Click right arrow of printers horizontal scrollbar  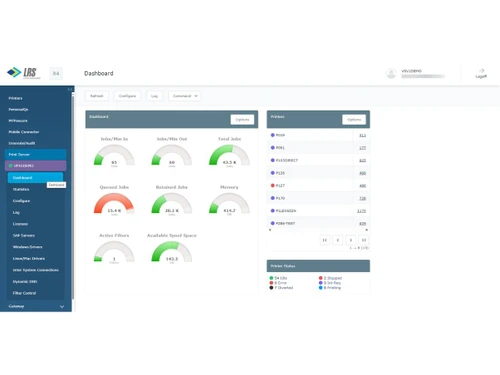click(x=366, y=230)
